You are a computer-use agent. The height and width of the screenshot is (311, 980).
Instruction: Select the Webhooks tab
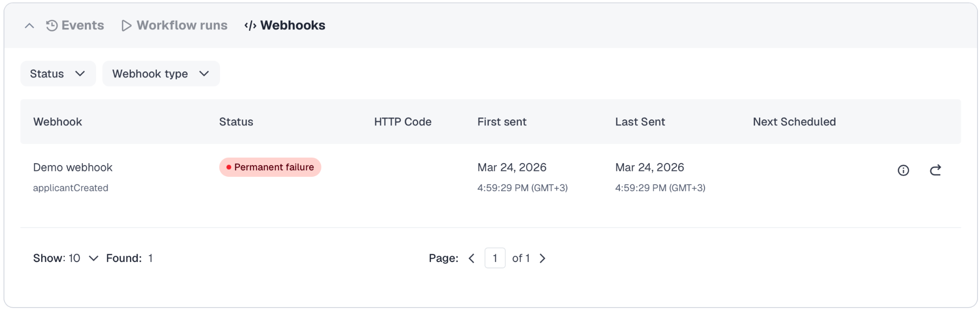tap(285, 25)
